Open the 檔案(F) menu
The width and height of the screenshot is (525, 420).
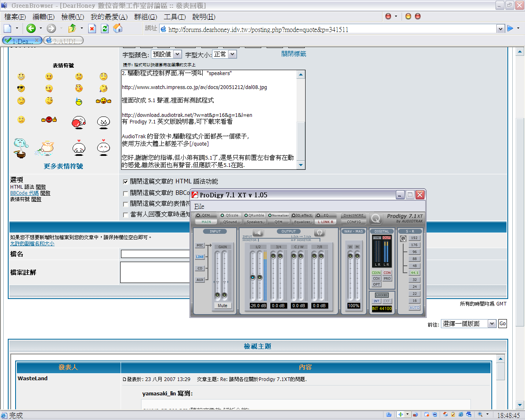[x=15, y=17]
